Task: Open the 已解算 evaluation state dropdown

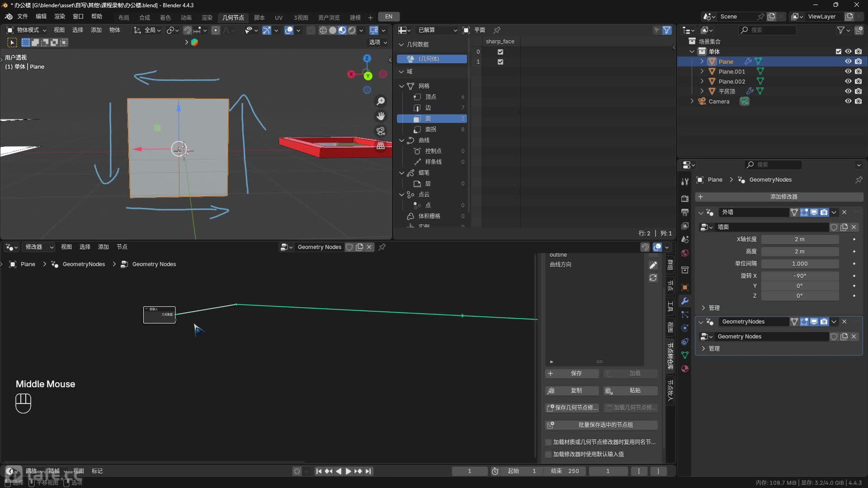Action: [x=438, y=30]
